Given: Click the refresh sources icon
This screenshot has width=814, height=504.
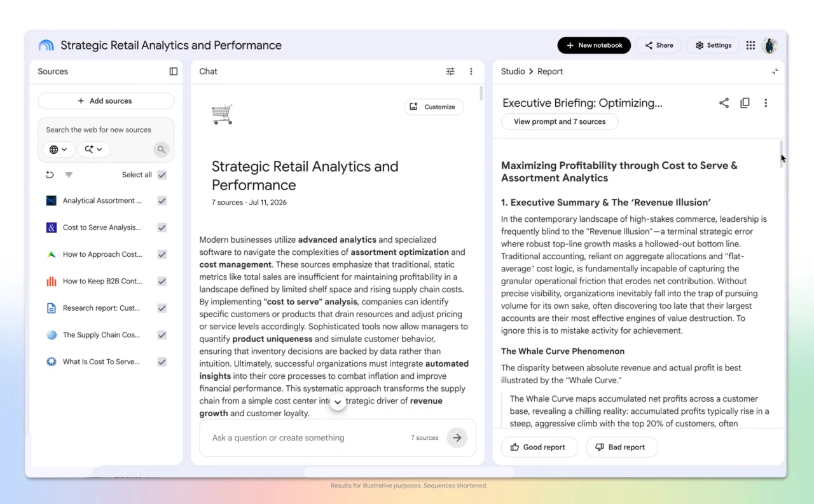Looking at the screenshot, I should (x=50, y=175).
